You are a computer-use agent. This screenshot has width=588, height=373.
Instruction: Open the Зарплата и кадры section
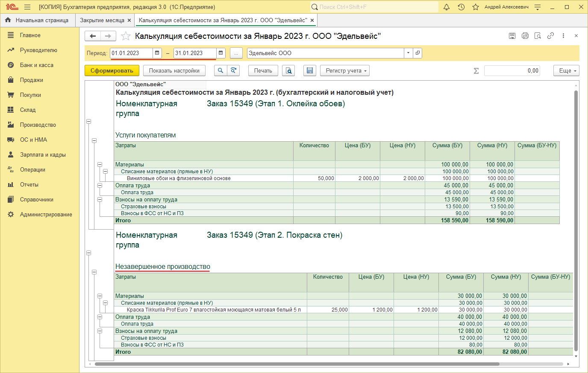39,155
